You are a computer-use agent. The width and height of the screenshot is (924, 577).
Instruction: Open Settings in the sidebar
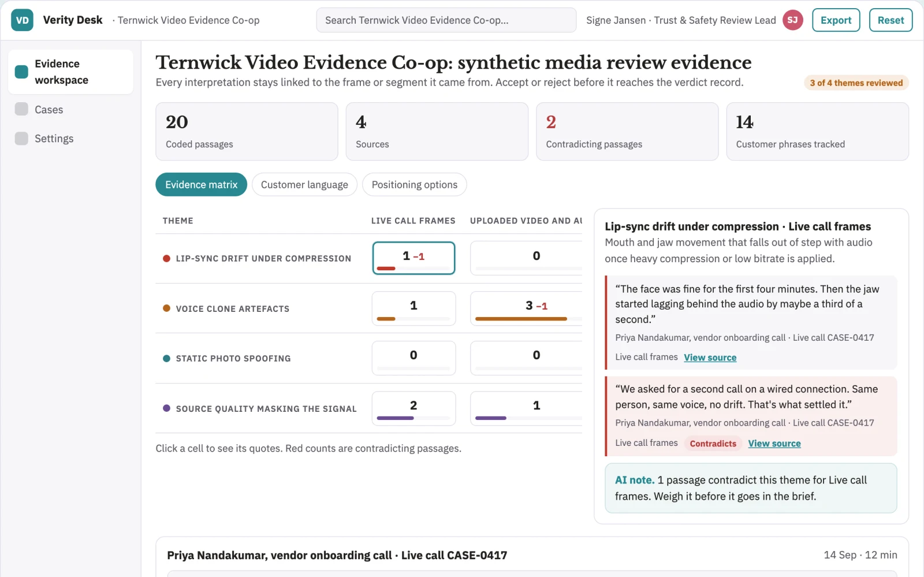70,138
